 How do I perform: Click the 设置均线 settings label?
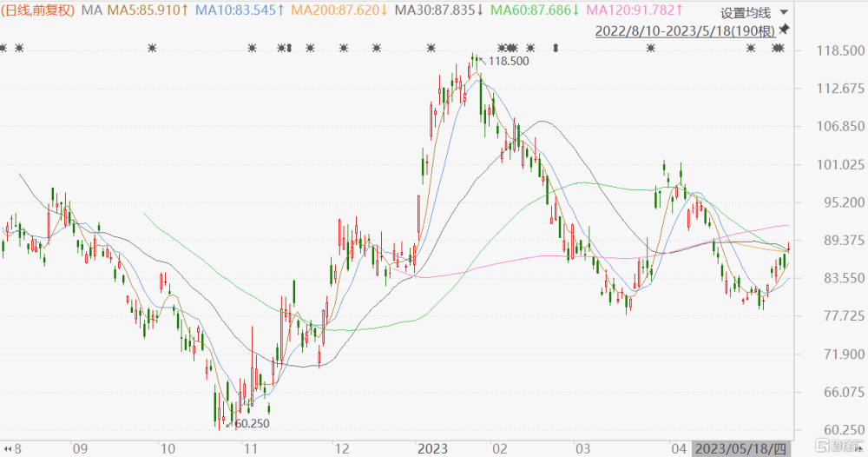[x=745, y=13]
